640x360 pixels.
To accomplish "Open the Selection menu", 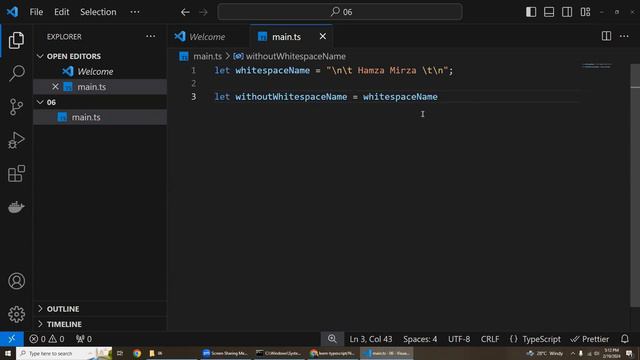I will pyautogui.click(x=98, y=12).
